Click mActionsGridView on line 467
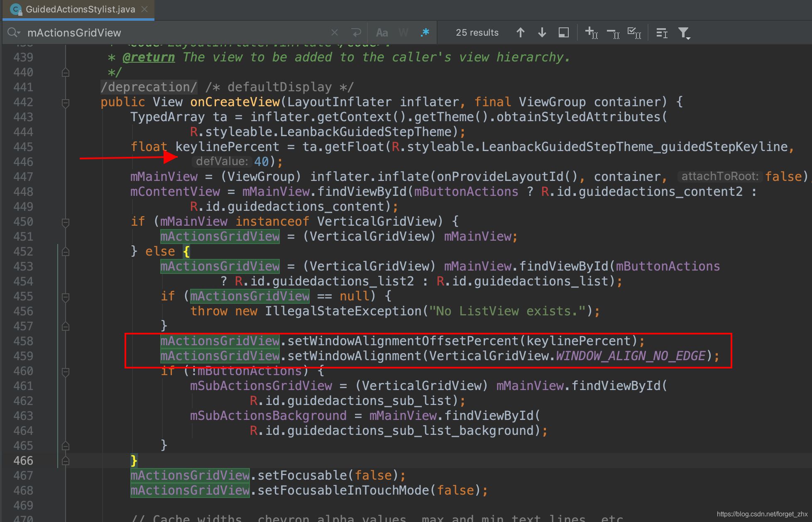812x522 pixels. (190, 476)
